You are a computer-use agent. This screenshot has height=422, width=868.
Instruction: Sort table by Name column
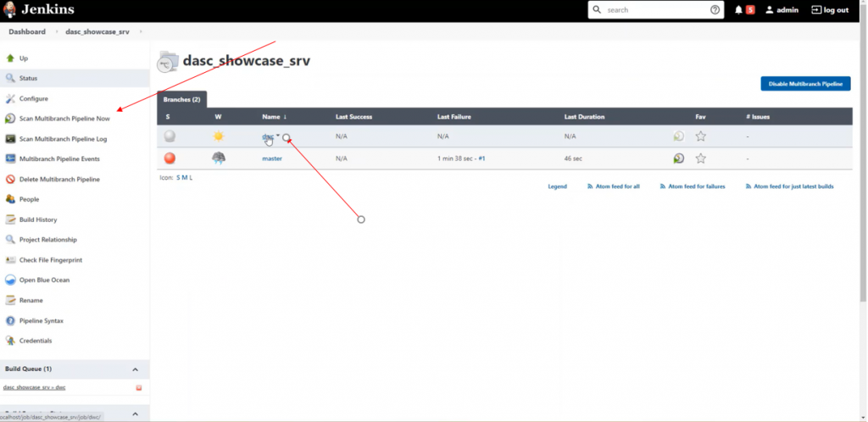coord(274,117)
